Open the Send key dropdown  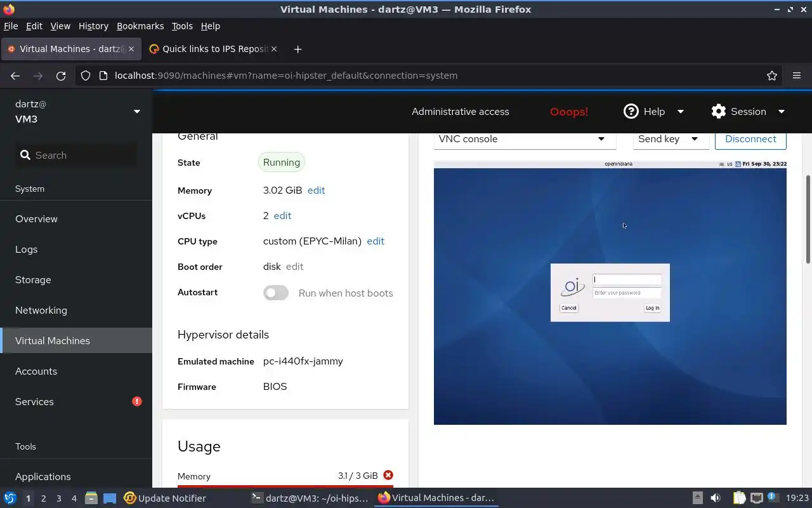click(671, 139)
